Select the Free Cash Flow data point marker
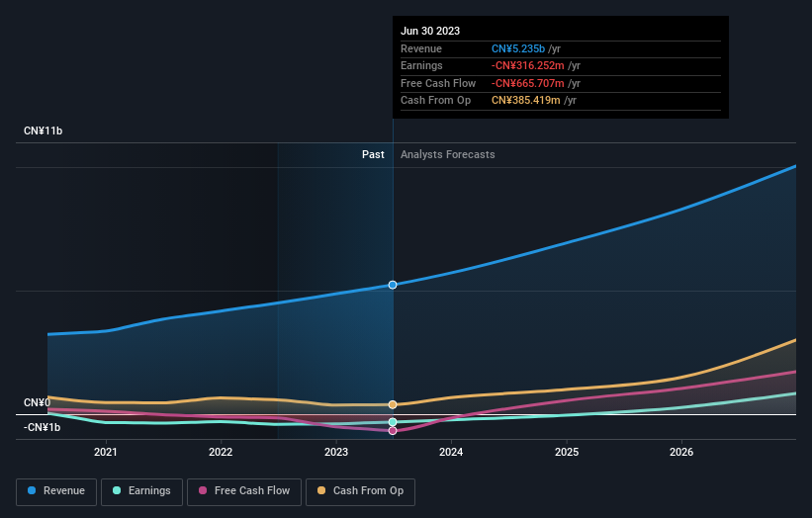The image size is (812, 518). 393,431
